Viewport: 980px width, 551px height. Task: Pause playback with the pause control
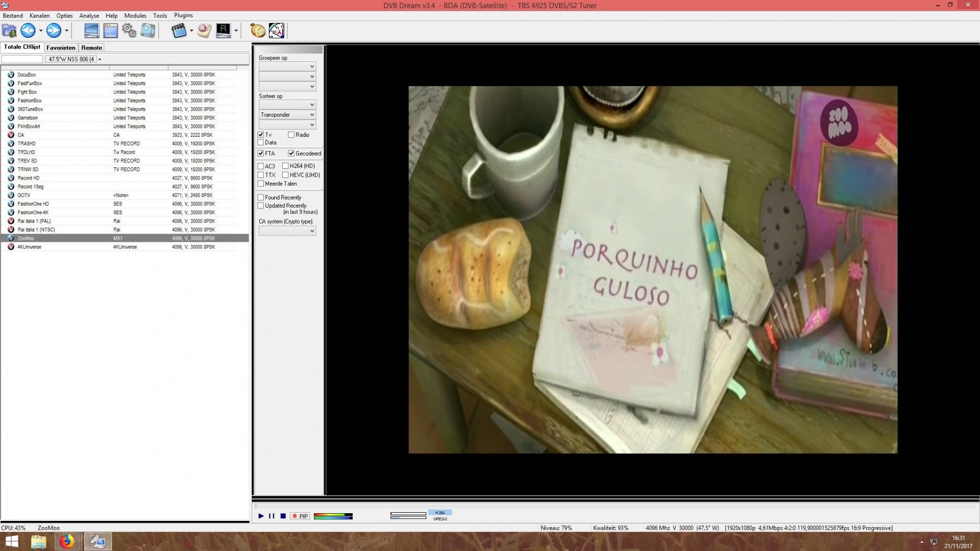[x=272, y=516]
